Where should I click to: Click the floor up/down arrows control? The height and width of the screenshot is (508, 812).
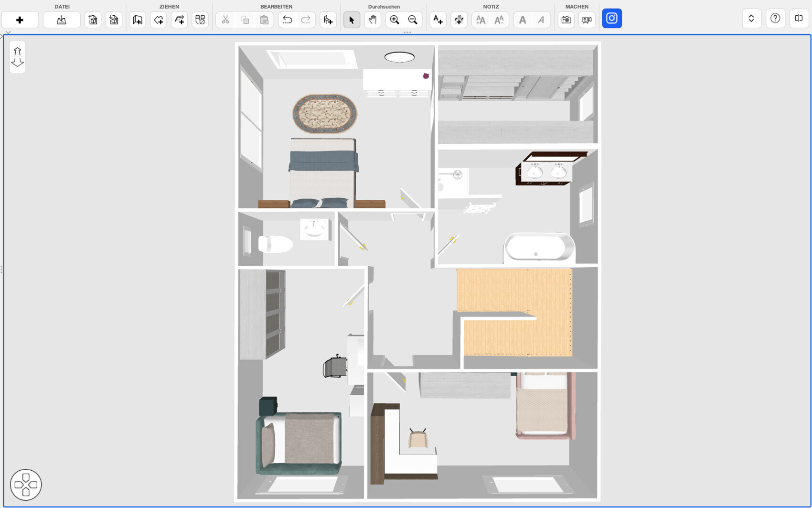[x=17, y=57]
